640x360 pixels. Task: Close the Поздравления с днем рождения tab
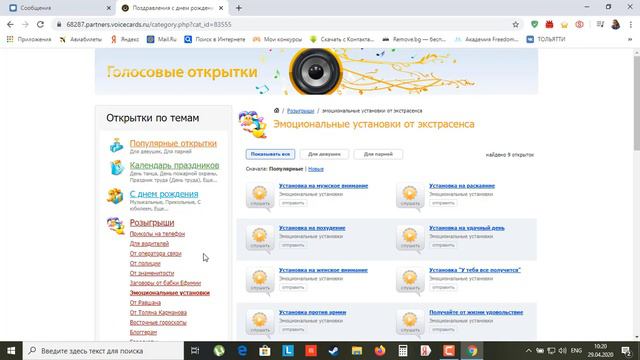[221, 8]
